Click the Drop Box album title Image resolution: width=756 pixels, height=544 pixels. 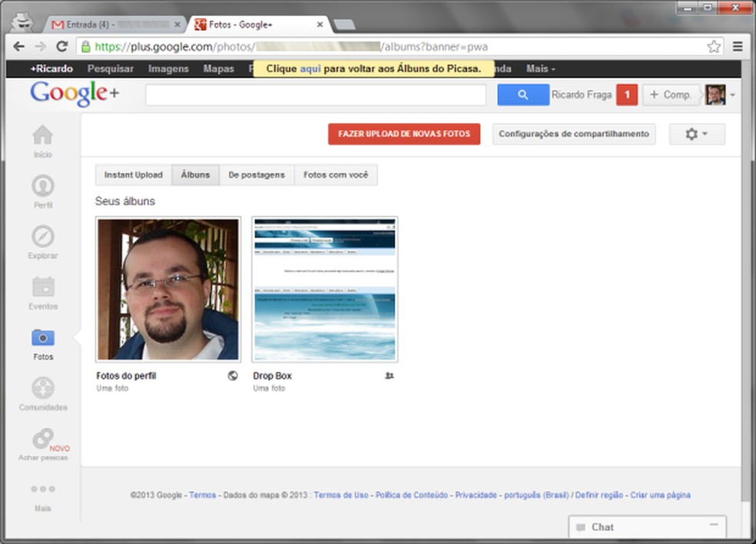tap(273, 376)
